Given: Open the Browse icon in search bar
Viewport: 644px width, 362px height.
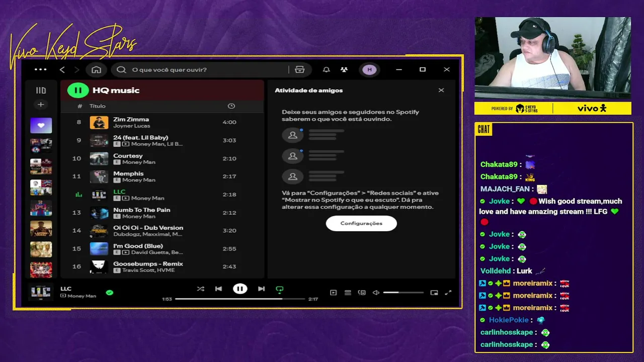Looking at the screenshot, I should pyautogui.click(x=300, y=69).
